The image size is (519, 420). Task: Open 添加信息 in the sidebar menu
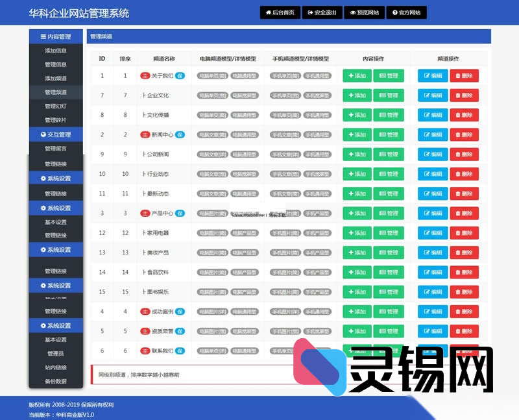pos(56,51)
